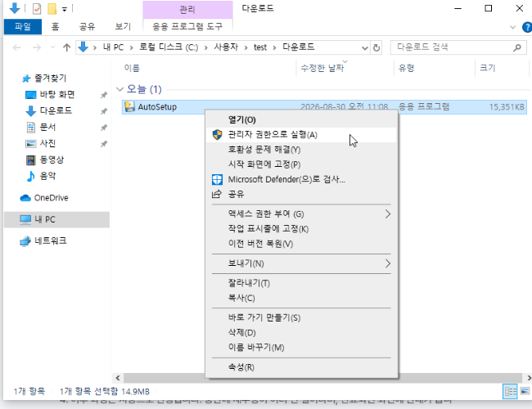Choose 호환성 문제 해결(Y)

[x=301, y=150]
